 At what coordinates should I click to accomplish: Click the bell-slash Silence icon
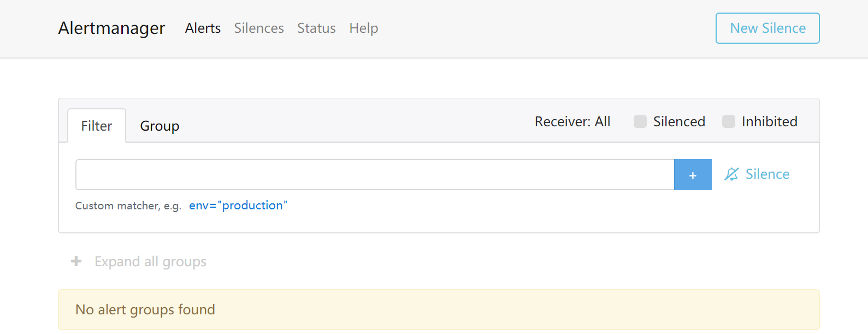731,174
